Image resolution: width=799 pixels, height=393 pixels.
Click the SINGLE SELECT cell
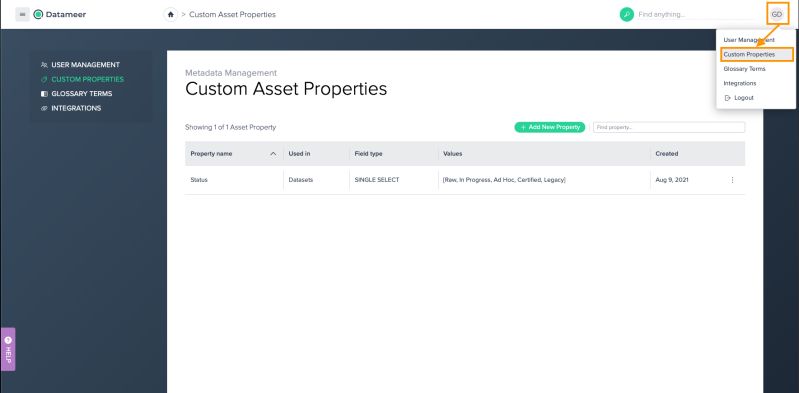tap(377, 180)
